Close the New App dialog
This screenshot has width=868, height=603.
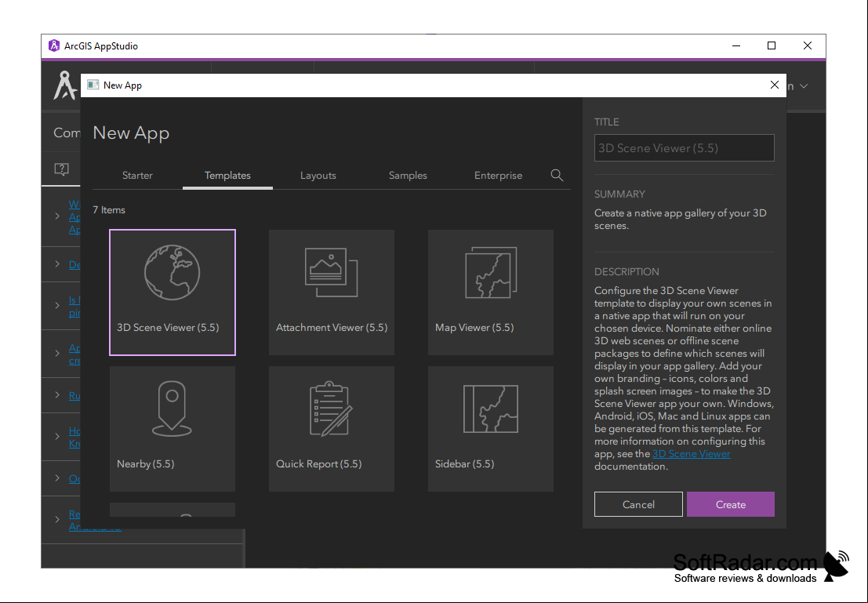[775, 85]
